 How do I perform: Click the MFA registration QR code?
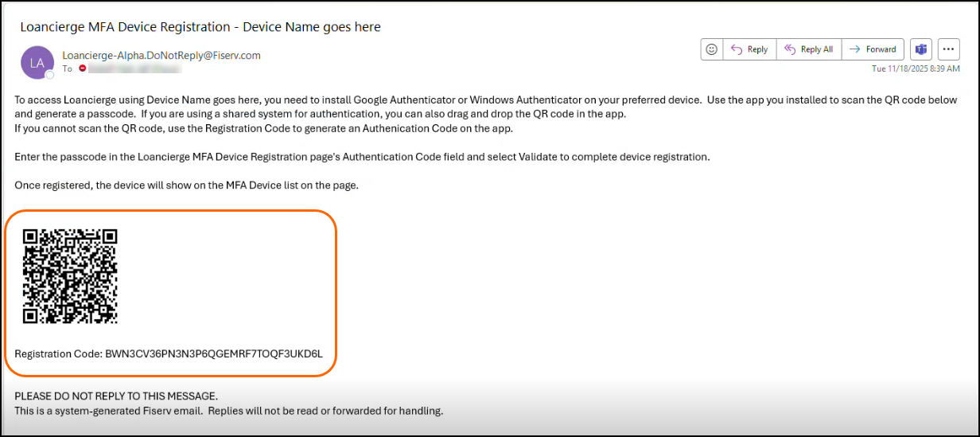tap(70, 276)
